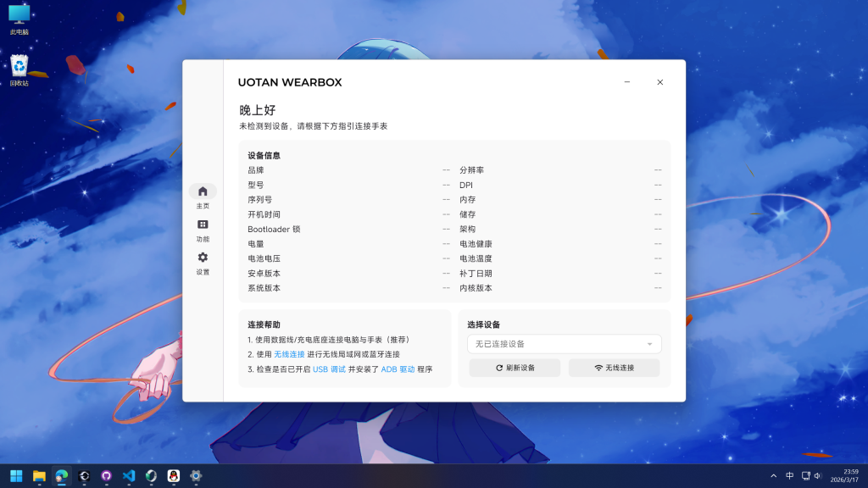Open QQ penguin app in taskbar
Image resolution: width=868 pixels, height=488 pixels.
coord(174,476)
